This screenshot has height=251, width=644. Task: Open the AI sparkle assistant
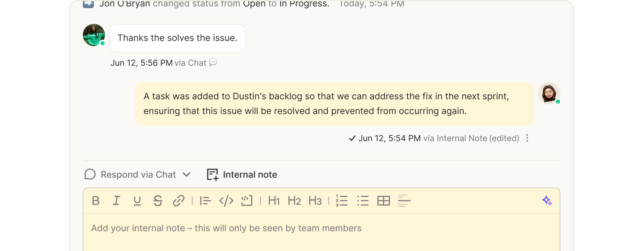pyautogui.click(x=547, y=201)
